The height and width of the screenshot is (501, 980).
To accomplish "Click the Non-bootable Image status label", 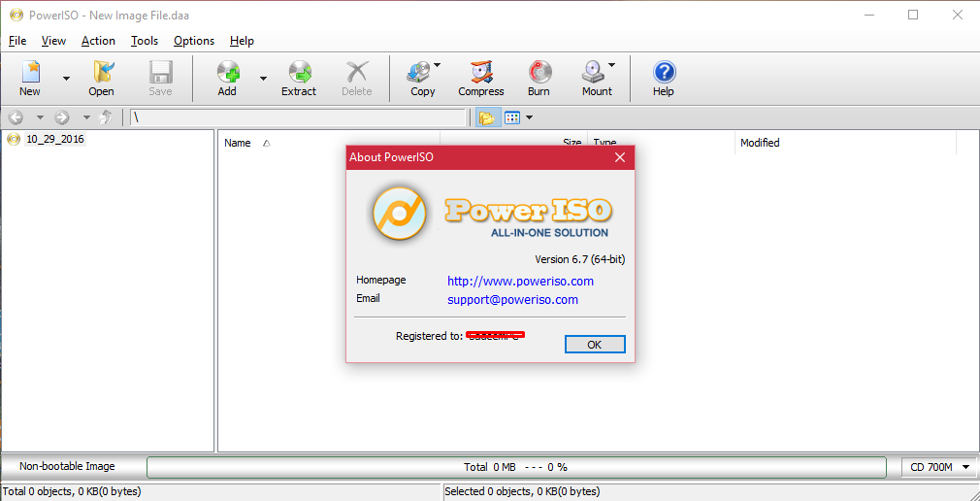I will [68, 466].
